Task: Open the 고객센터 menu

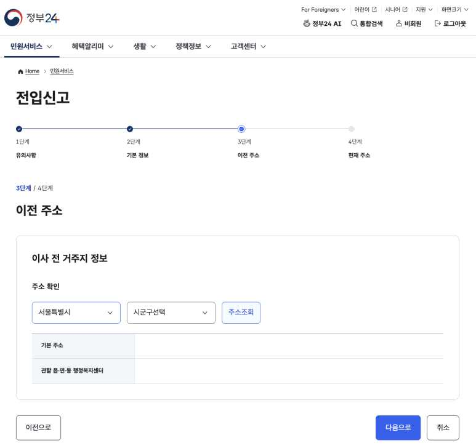Action: [248, 46]
